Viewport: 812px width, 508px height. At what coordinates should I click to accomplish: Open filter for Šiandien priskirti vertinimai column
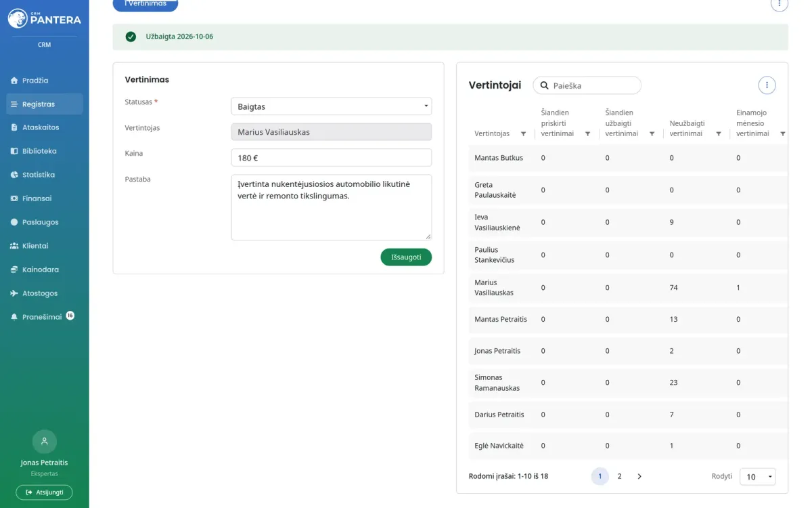(x=587, y=134)
